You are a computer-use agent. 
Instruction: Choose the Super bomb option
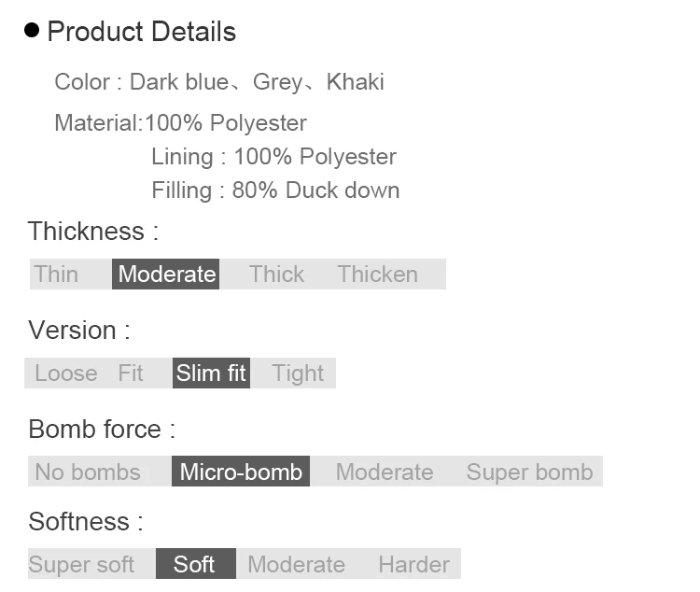pyautogui.click(x=529, y=472)
